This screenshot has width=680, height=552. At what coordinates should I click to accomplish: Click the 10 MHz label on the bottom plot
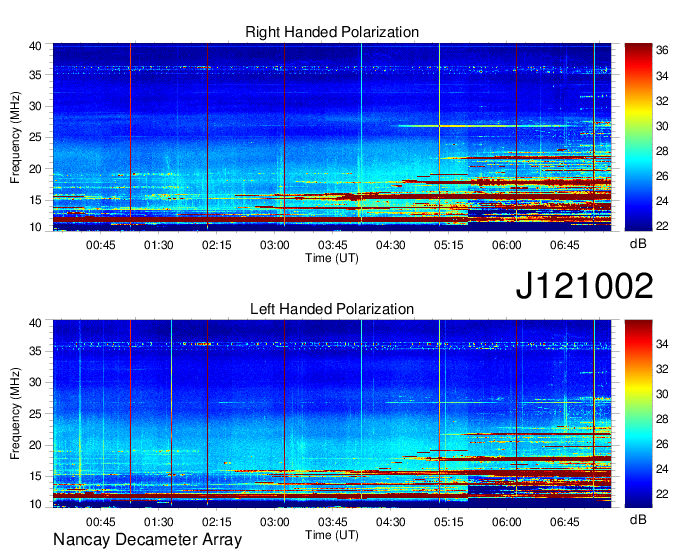pos(35,504)
